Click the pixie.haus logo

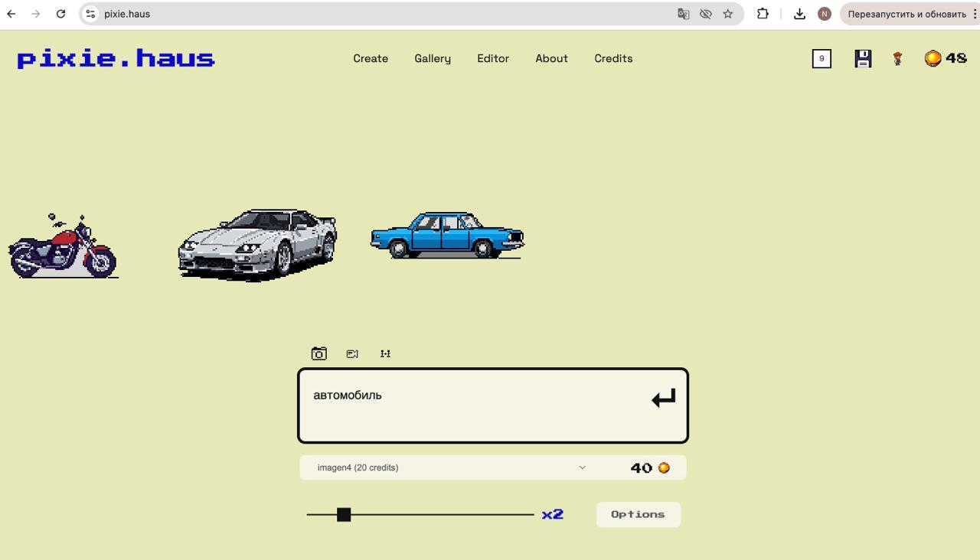pos(116,59)
